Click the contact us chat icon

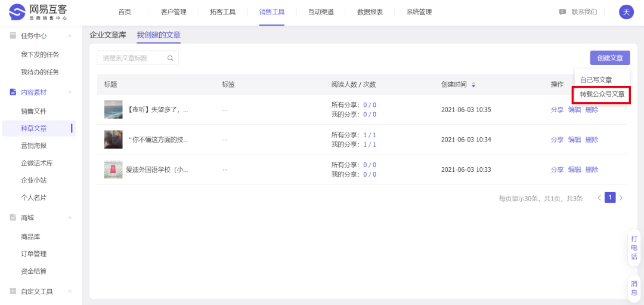tap(562, 12)
